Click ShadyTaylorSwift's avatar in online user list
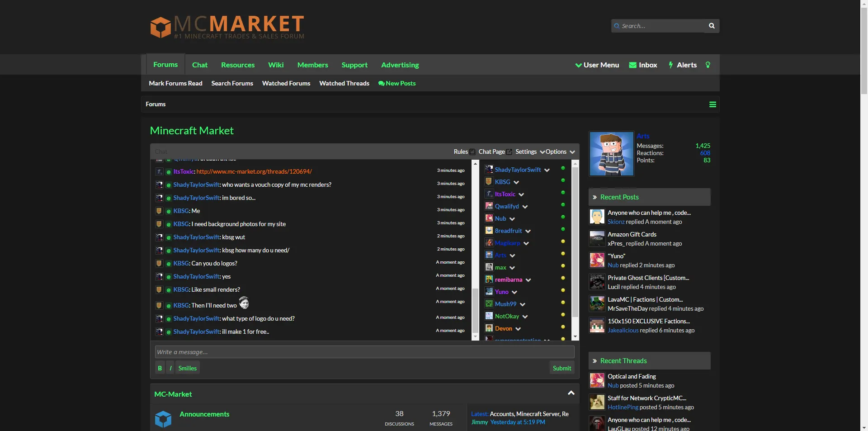868x431 pixels. (489, 170)
